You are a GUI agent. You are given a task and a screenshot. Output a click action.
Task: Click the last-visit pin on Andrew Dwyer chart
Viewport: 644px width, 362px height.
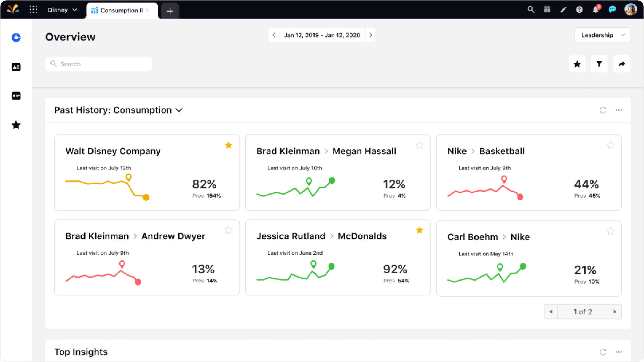(x=122, y=264)
